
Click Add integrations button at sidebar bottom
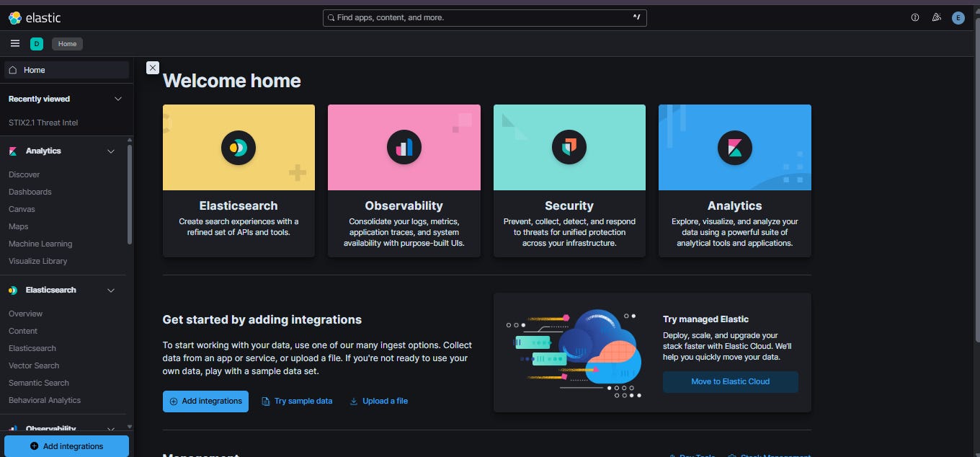[x=66, y=446]
